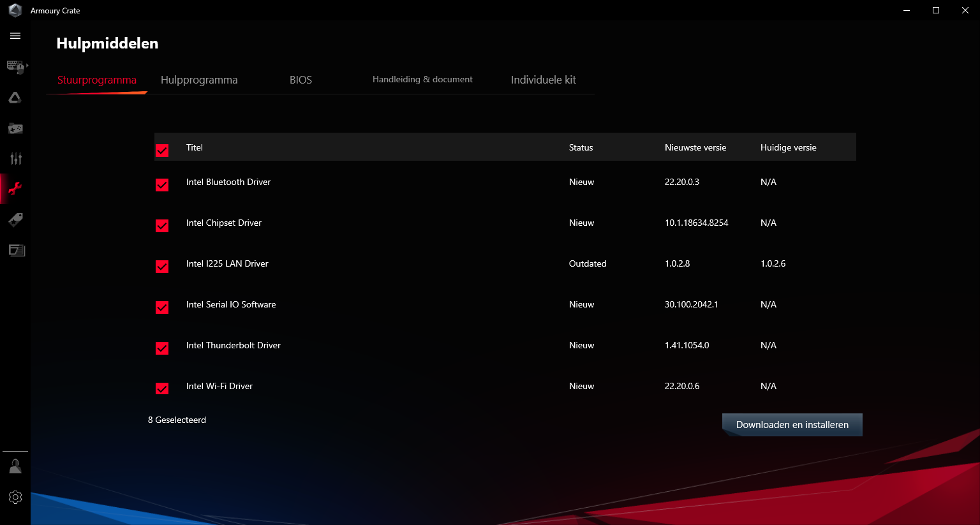980x525 pixels.
Task: Click version 22.20.0.3 of Bluetooth Driver
Action: click(682, 182)
